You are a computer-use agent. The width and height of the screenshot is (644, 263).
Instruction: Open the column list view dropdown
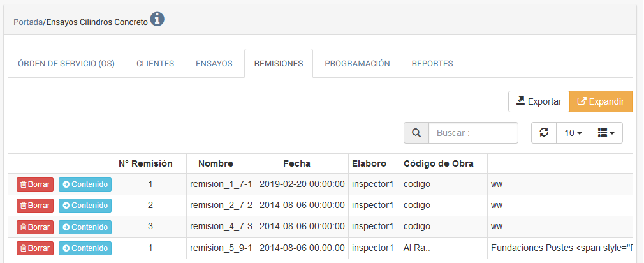pyautogui.click(x=606, y=133)
